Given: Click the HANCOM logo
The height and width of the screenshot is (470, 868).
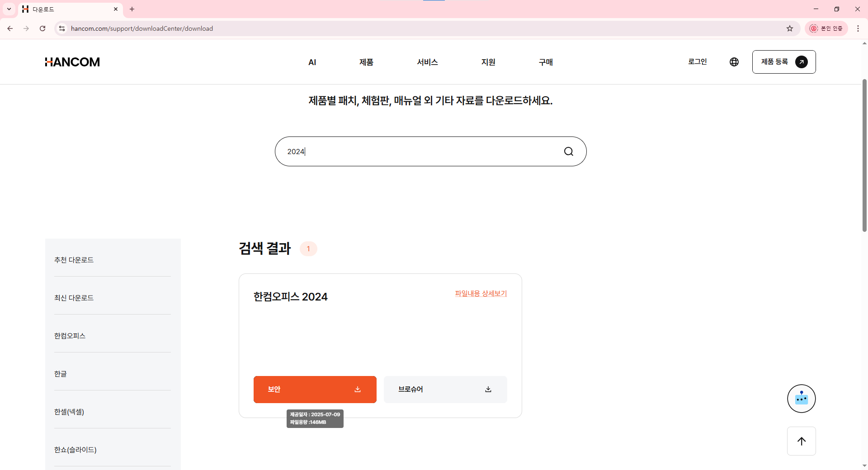Looking at the screenshot, I should [72, 62].
